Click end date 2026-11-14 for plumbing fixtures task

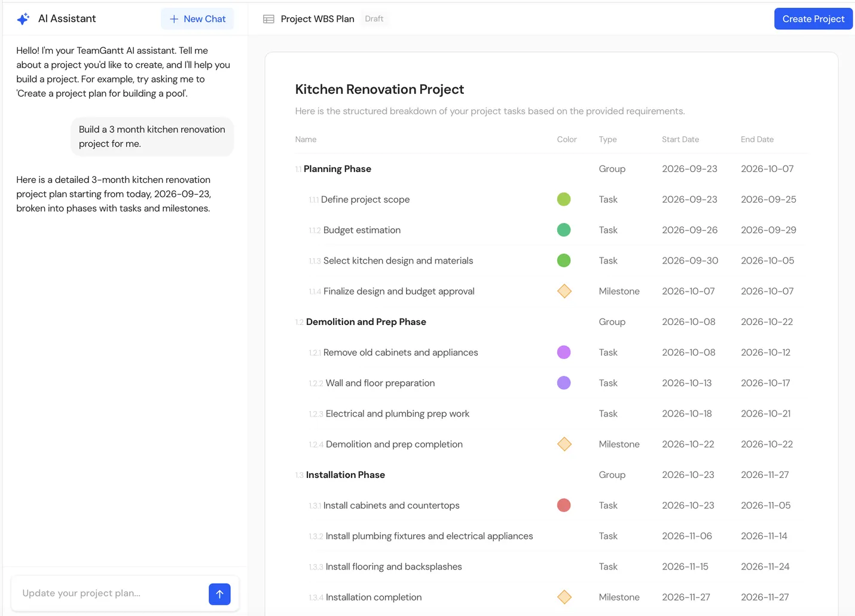click(764, 536)
